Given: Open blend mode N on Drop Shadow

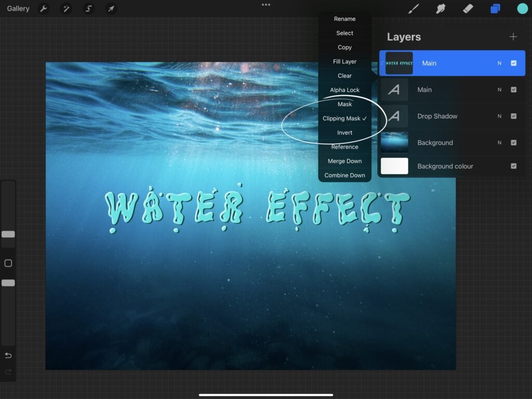Looking at the screenshot, I should (x=499, y=116).
